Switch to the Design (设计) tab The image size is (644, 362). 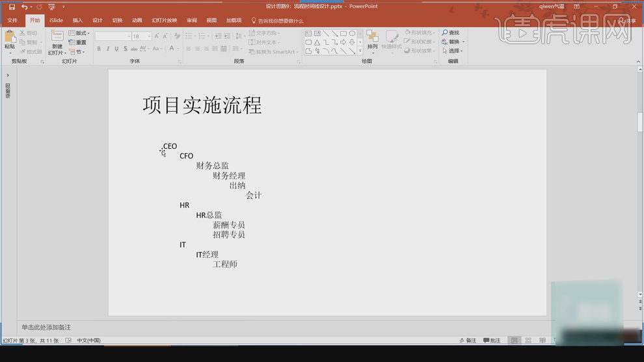pos(98,20)
